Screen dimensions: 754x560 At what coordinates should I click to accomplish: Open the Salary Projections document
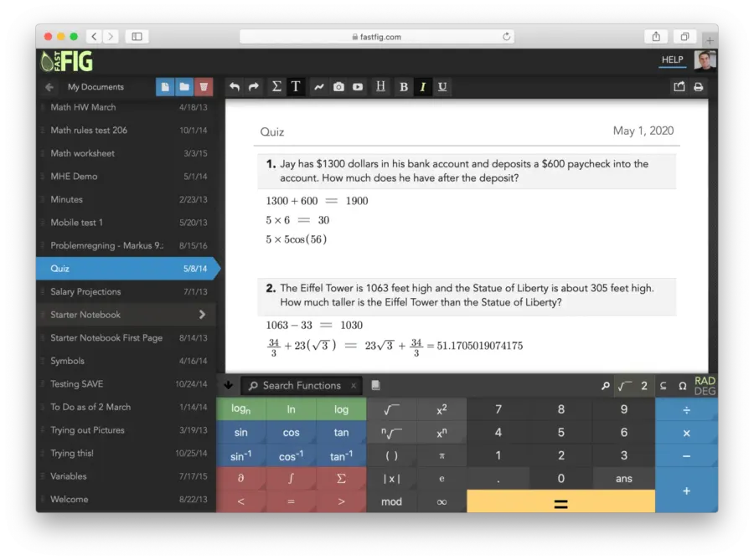click(x=126, y=291)
